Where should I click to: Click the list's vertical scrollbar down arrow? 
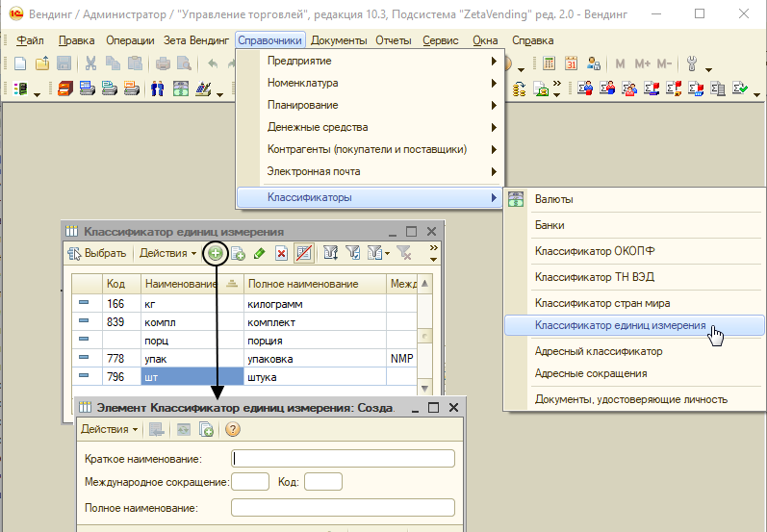coord(425,389)
